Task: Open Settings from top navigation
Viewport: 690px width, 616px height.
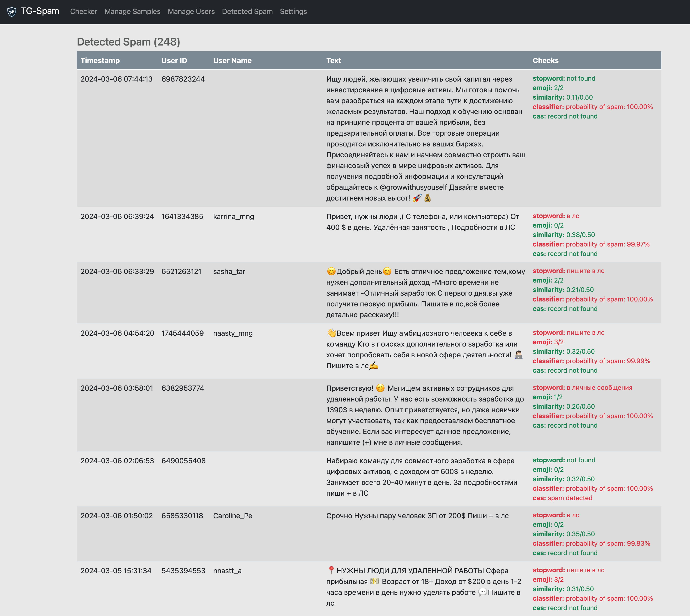Action: (x=293, y=11)
